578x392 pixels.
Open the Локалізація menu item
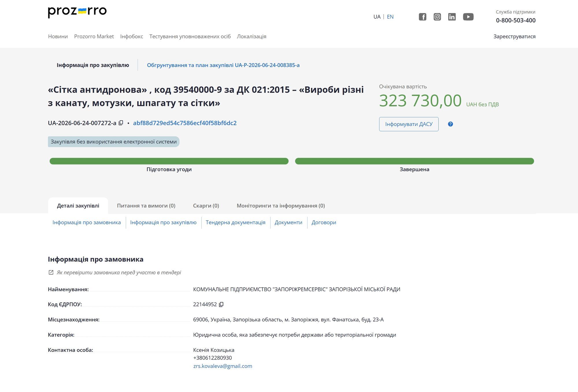[x=251, y=36]
